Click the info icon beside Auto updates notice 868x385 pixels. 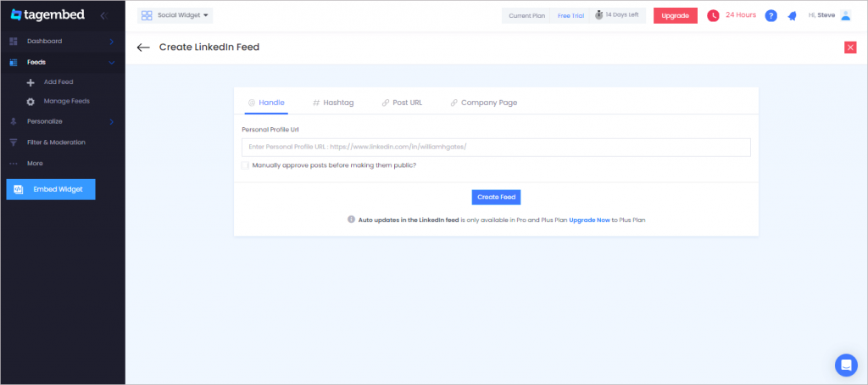click(351, 220)
